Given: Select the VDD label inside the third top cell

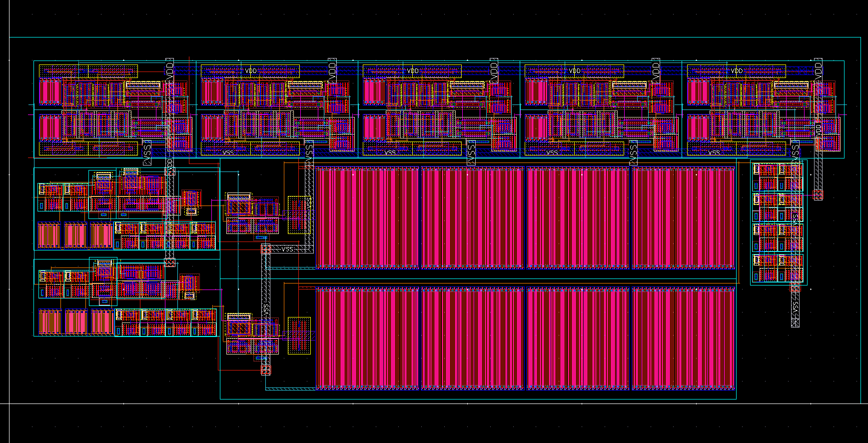Looking at the screenshot, I should tap(413, 71).
